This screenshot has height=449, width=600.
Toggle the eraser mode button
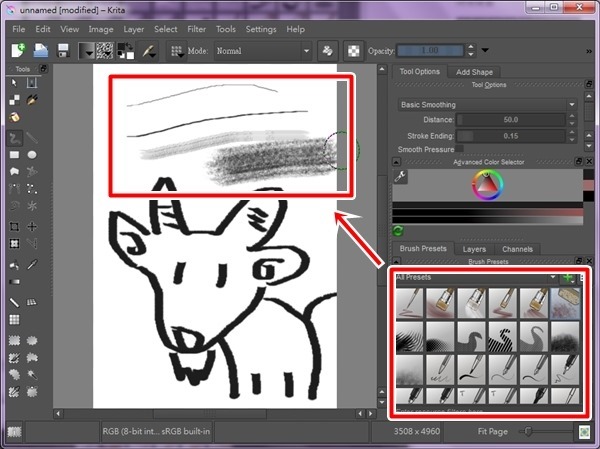tap(327, 50)
